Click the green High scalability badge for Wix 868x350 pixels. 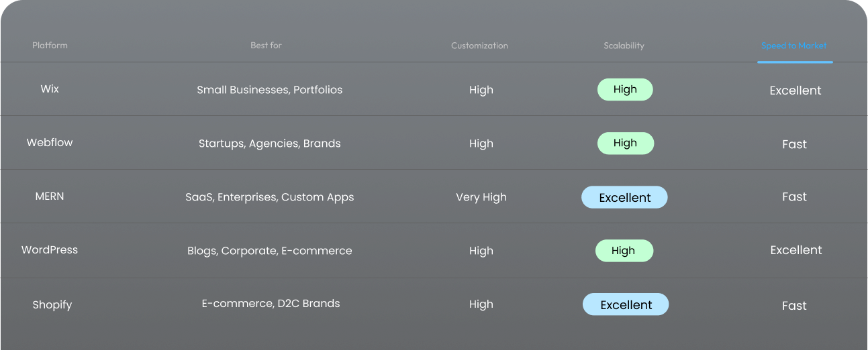(x=625, y=89)
